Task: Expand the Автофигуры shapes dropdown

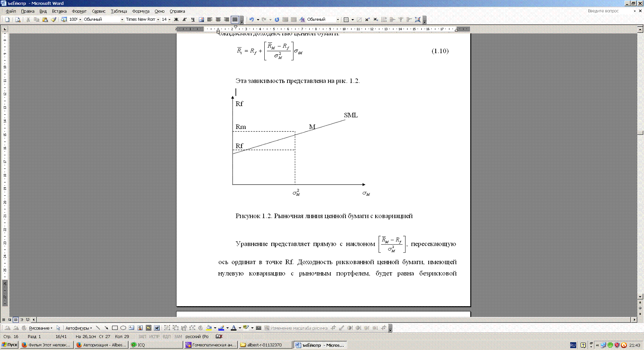Action: [79, 328]
